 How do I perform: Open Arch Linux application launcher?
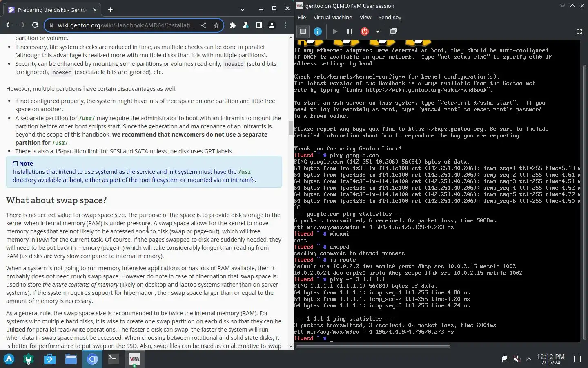[9, 359]
